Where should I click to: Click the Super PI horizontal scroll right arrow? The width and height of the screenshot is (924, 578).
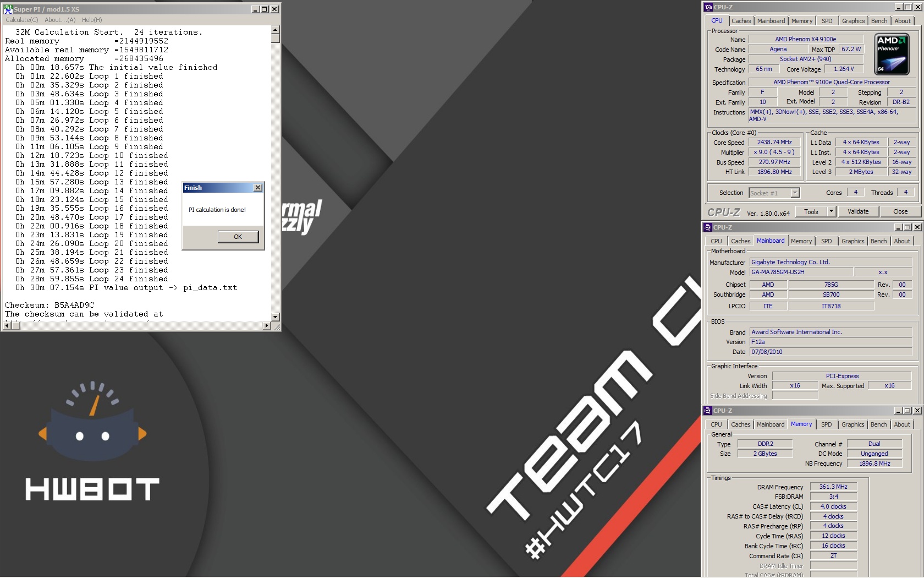click(x=267, y=326)
